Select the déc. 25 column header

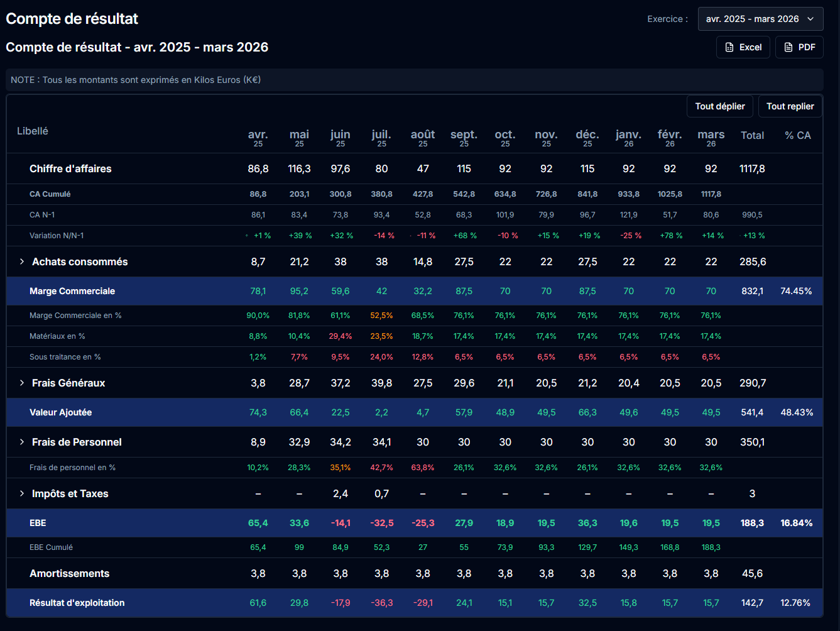coord(587,137)
